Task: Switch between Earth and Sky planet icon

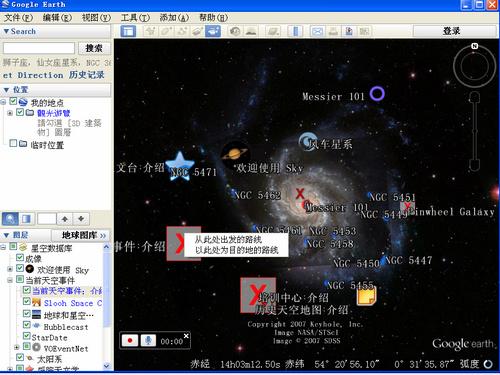Action: coord(273,31)
